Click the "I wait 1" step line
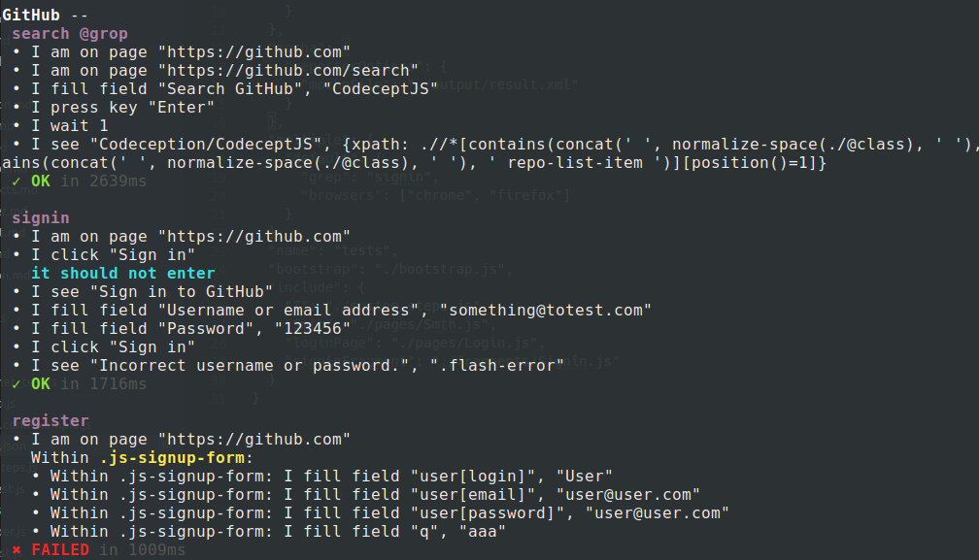Screen dimensions: 979x560 click(x=69, y=125)
